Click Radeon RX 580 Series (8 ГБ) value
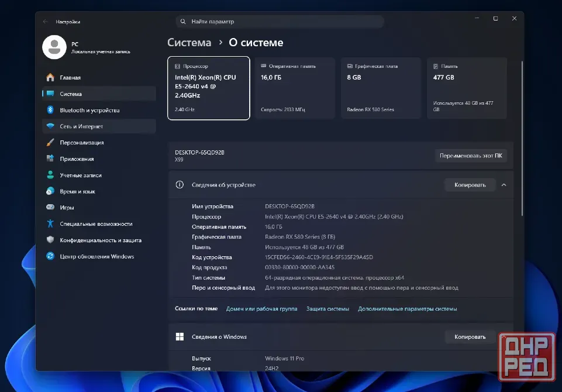Viewport: 562px width, 392px height. [300, 237]
